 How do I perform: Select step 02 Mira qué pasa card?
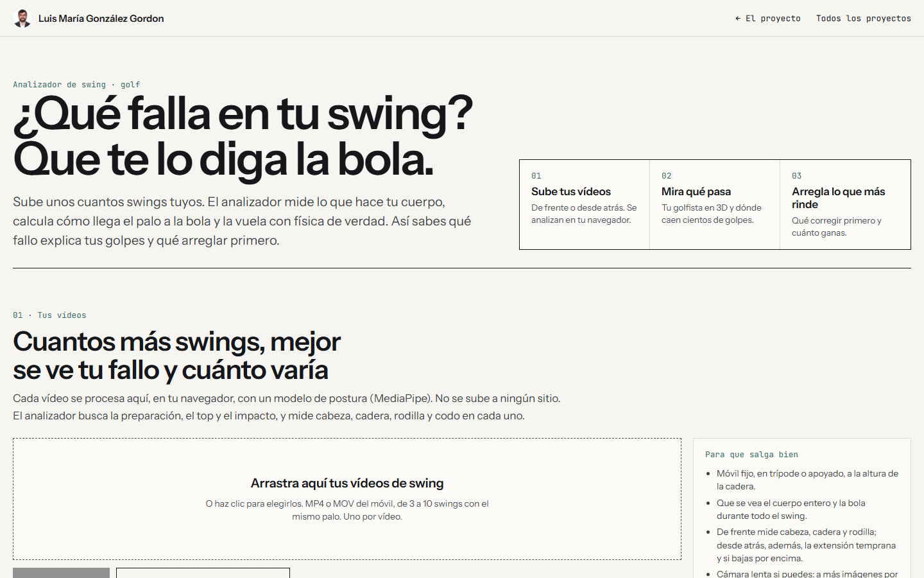(715, 204)
